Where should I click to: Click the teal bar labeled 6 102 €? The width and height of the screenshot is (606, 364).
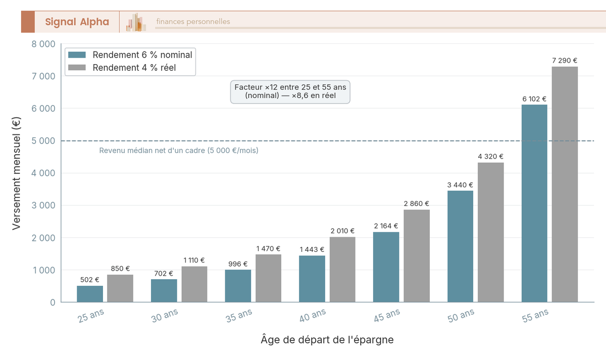[534, 203]
